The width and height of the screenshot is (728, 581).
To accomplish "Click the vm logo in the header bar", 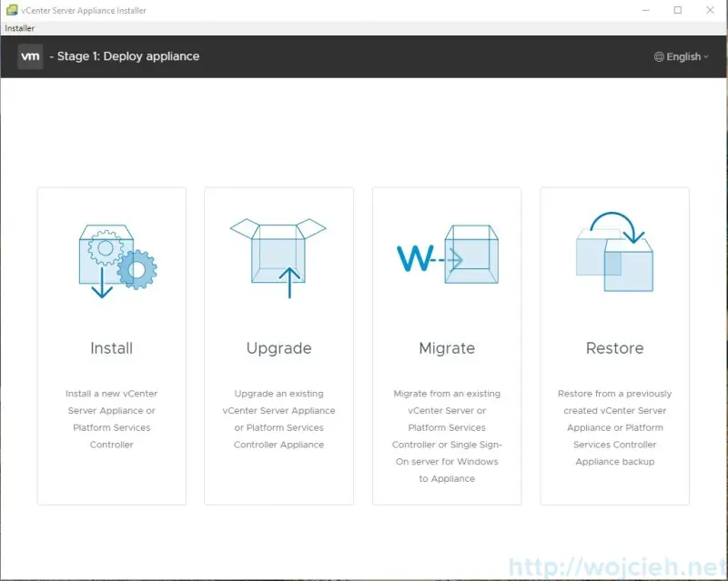I will click(x=30, y=56).
